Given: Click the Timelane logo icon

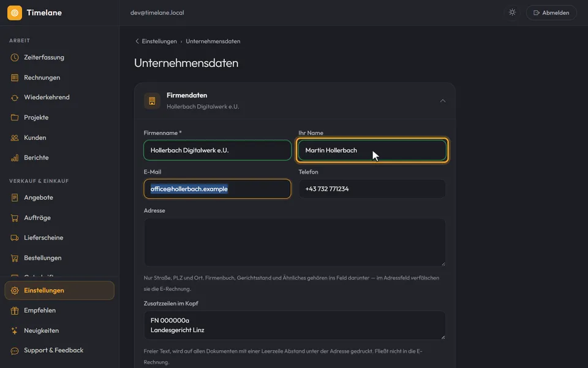Looking at the screenshot, I should click(15, 13).
